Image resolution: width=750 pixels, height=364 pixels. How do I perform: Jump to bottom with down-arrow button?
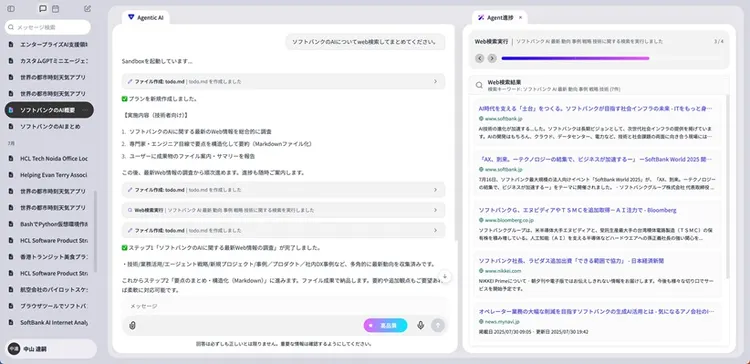pos(445,276)
